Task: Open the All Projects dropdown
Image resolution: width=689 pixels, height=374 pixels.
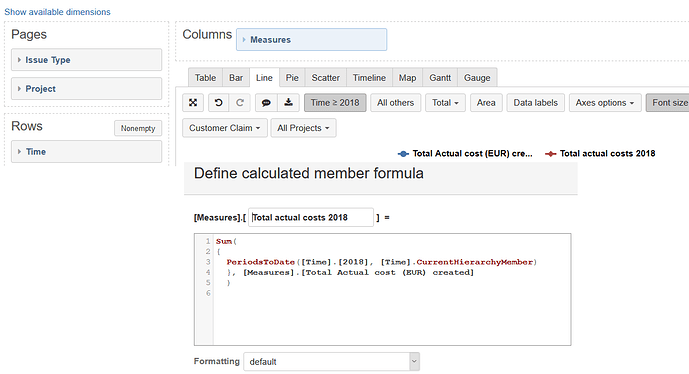Action: 303,128
